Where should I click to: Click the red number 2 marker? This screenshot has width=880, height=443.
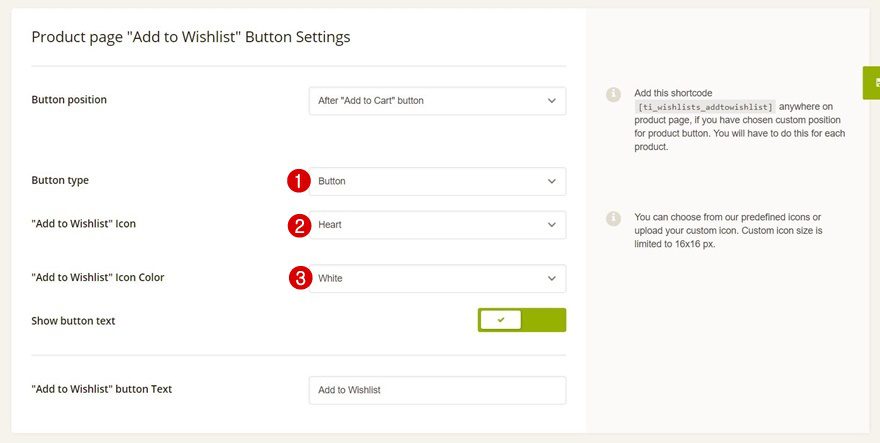tap(298, 226)
